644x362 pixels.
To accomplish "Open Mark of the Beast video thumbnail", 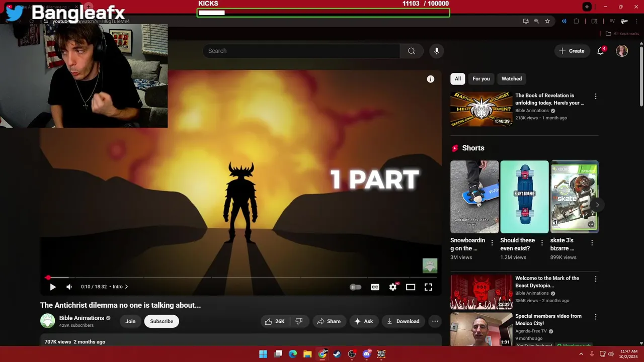I will pyautogui.click(x=481, y=292).
